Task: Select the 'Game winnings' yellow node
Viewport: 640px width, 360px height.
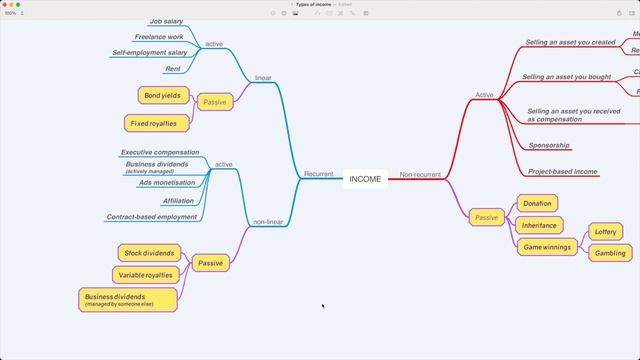Action: [x=547, y=247]
